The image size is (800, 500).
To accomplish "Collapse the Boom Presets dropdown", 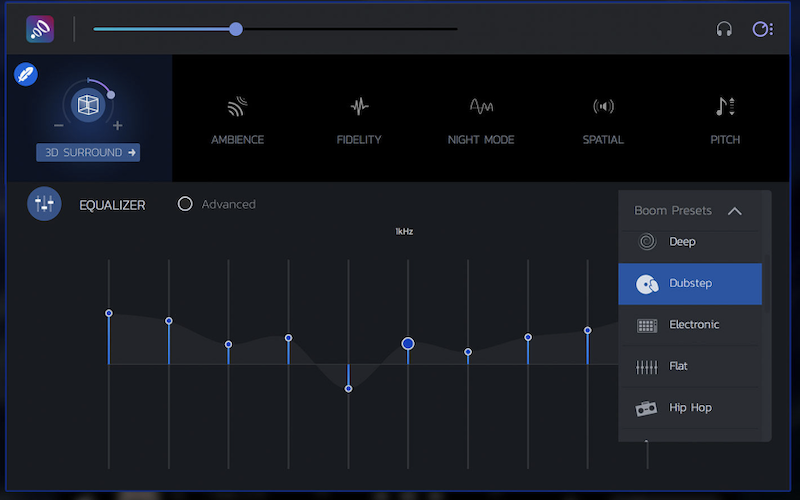I will [734, 211].
